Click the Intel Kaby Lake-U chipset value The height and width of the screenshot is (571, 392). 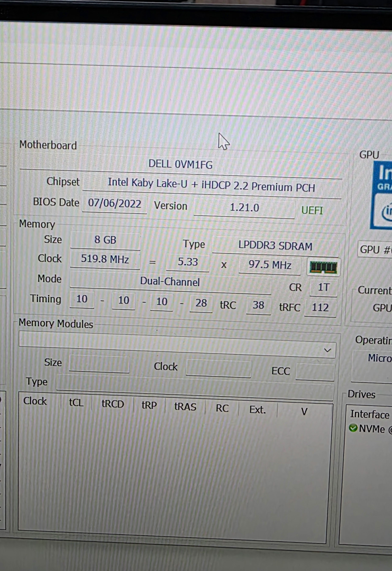click(211, 185)
